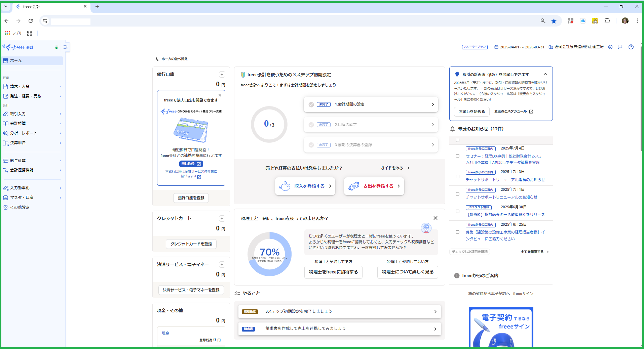Check the 2025年7月3日 notification checkbox
The width and height of the screenshot is (644, 349).
coord(458,176)
